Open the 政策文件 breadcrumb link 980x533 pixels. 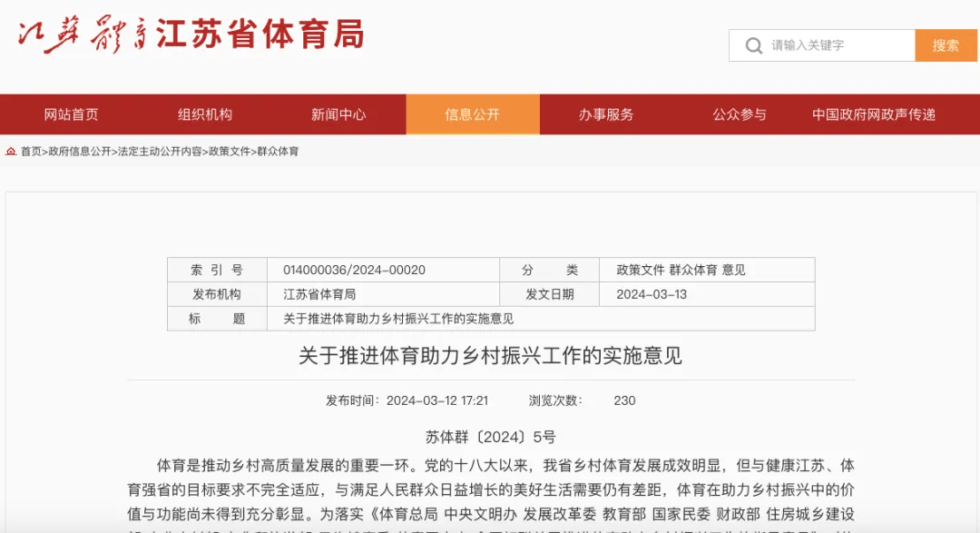point(230,152)
